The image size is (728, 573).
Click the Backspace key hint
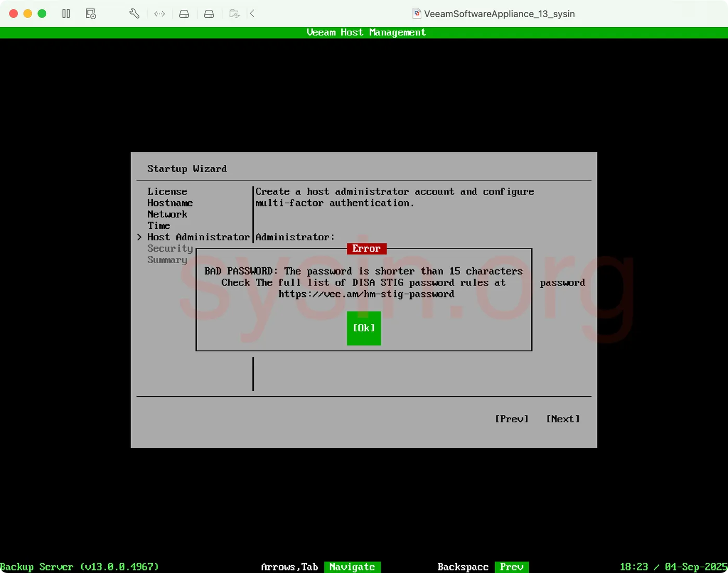463,567
